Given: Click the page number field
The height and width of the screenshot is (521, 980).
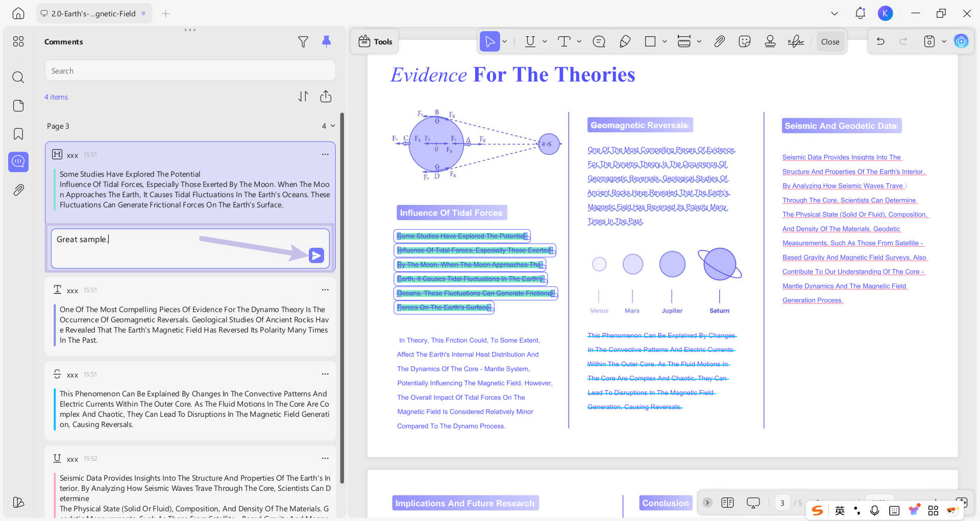Looking at the screenshot, I should pyautogui.click(x=782, y=503).
